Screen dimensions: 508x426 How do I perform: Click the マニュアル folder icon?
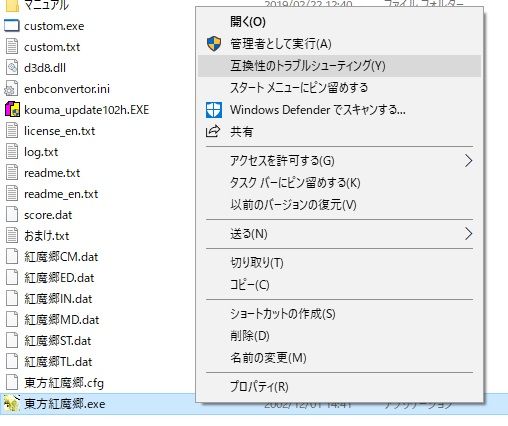point(12,5)
